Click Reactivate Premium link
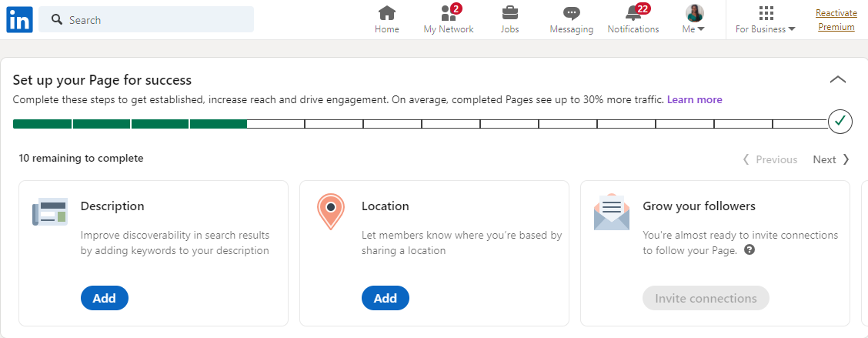This screenshot has width=868, height=338. point(836,20)
